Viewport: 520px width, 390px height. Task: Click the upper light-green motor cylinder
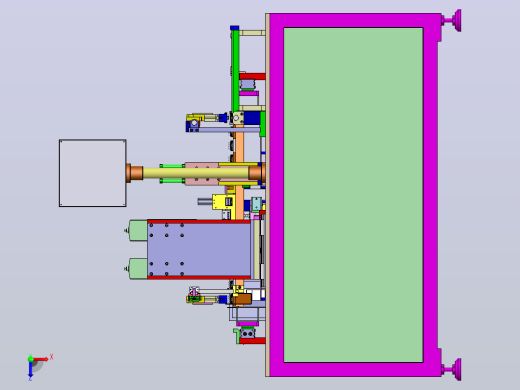click(138, 230)
